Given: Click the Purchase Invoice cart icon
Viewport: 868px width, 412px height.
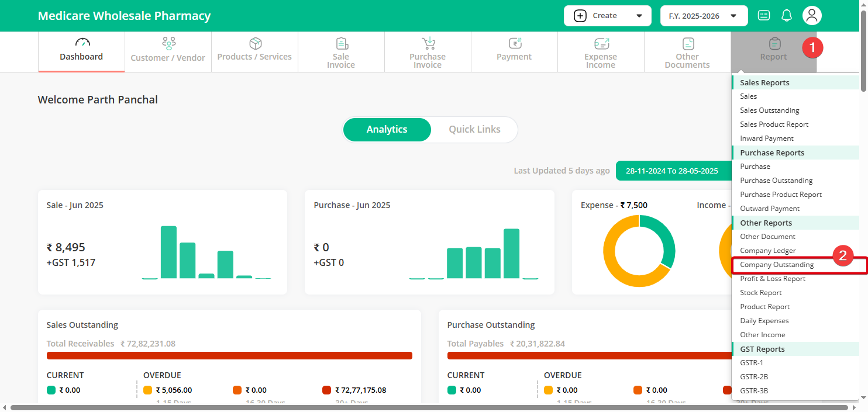Looking at the screenshot, I should [429, 43].
